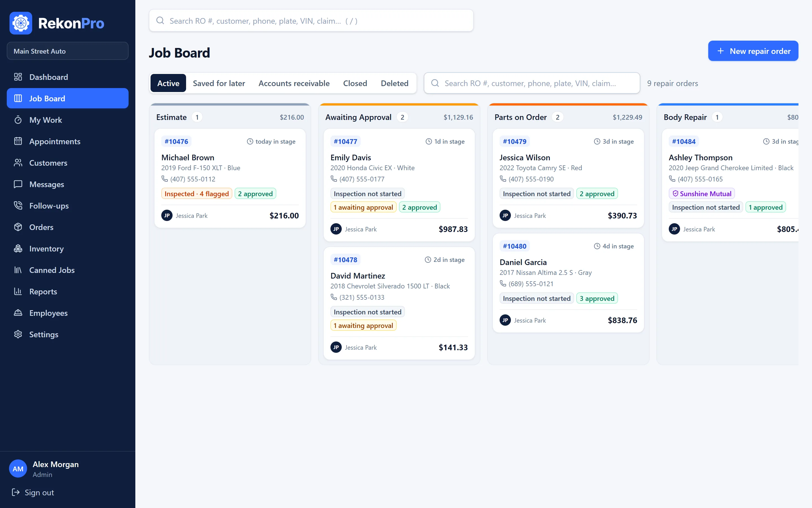The height and width of the screenshot is (508, 812).
Task: Open My Work stopwatch item
Action: pyautogui.click(x=67, y=120)
